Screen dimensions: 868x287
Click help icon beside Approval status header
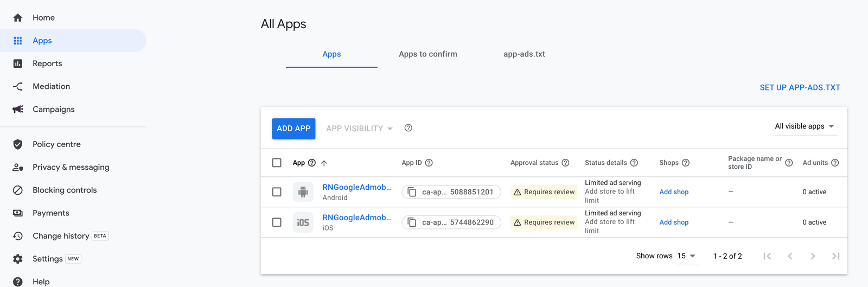pyautogui.click(x=565, y=163)
